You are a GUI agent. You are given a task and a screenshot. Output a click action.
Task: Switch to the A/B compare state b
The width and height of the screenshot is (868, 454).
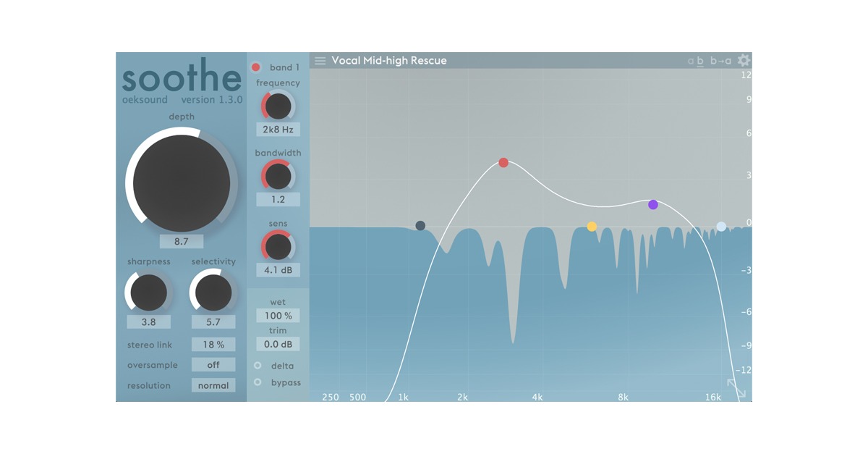pos(700,62)
